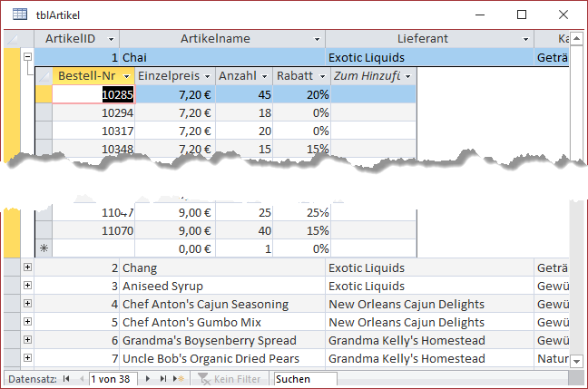Click the Einzelpreis cell in order 11070 row
This screenshot has width=588, height=389.
tap(175, 230)
